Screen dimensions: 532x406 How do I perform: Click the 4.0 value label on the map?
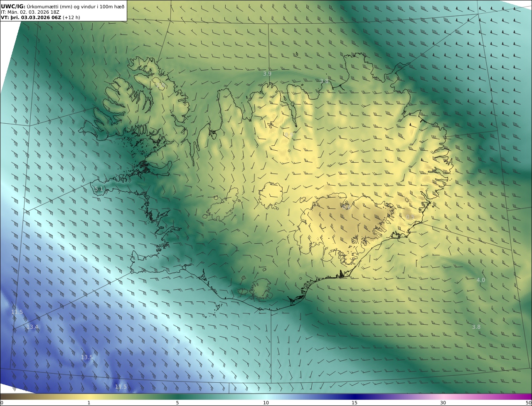480,280
